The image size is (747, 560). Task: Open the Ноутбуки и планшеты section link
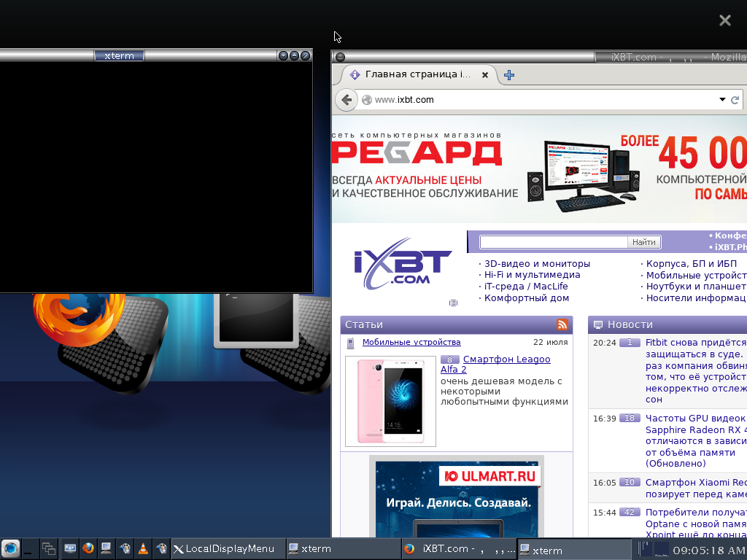click(x=696, y=286)
